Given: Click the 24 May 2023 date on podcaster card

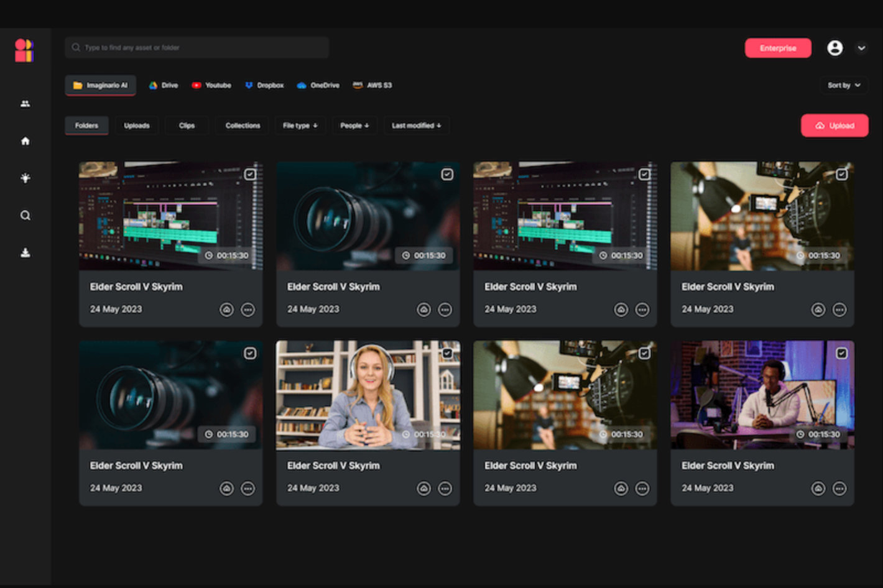Looking at the screenshot, I should click(x=708, y=488).
